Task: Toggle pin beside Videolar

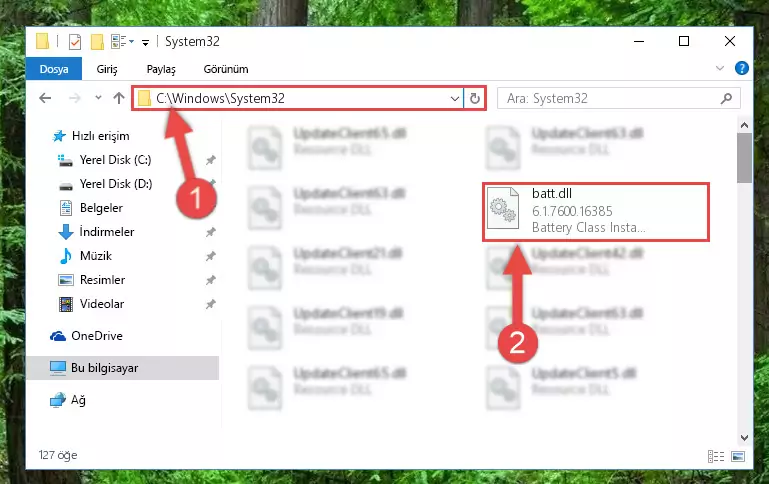Action: 210,304
